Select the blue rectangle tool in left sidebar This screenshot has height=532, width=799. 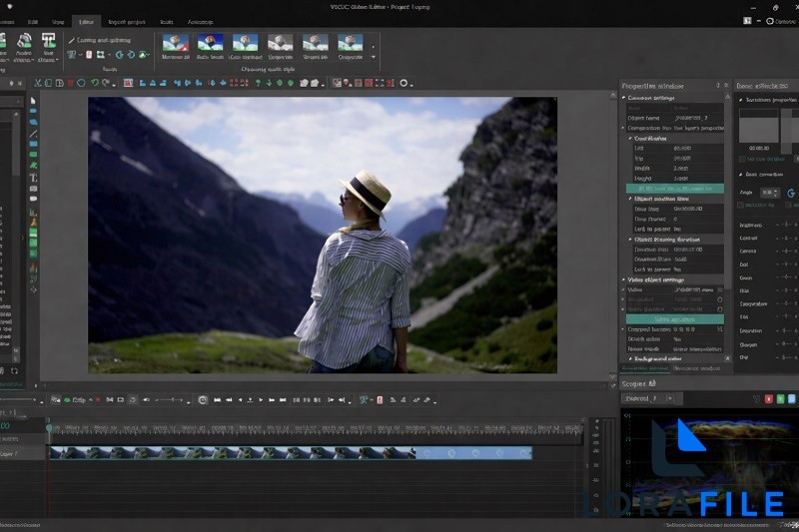click(x=33, y=144)
